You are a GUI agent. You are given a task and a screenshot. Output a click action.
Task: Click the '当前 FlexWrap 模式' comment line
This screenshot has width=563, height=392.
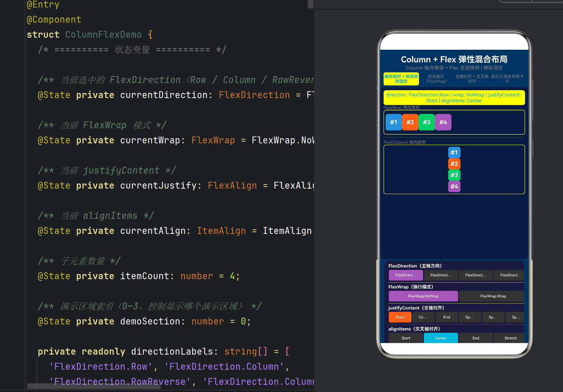click(x=102, y=125)
